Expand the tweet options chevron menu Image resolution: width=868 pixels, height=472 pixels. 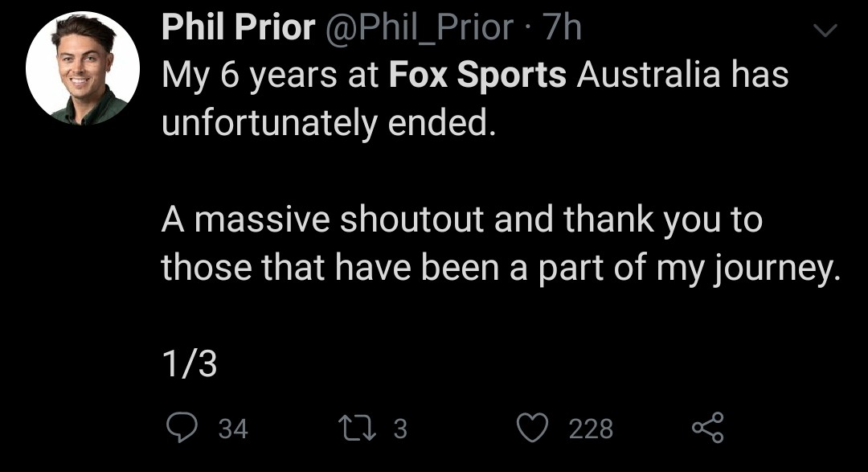coord(825,30)
